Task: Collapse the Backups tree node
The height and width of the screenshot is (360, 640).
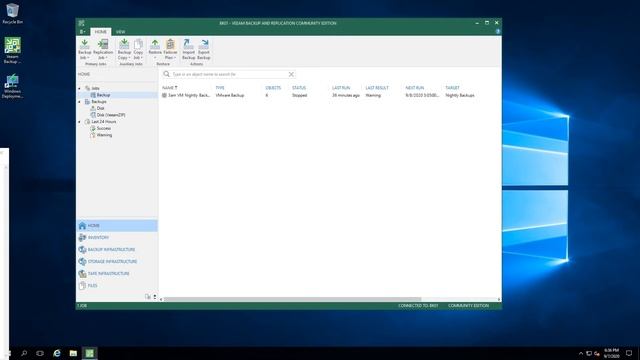Action: [x=80, y=102]
